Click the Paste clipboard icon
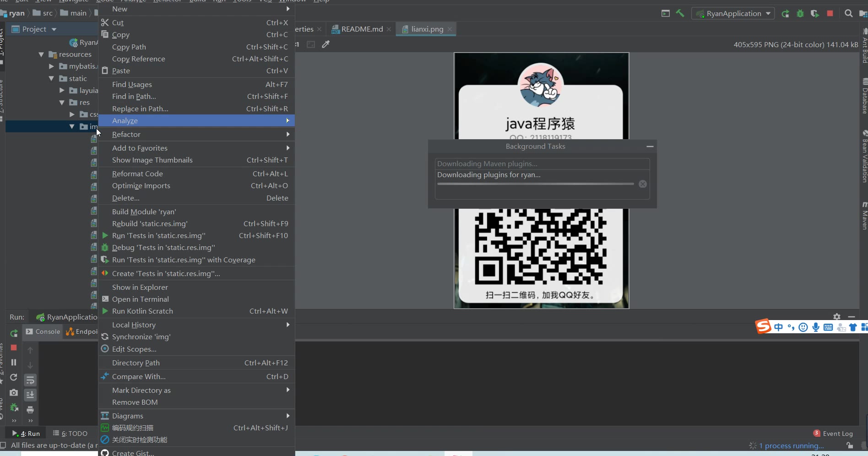Screen dimensions: 868x456 (105, 71)
